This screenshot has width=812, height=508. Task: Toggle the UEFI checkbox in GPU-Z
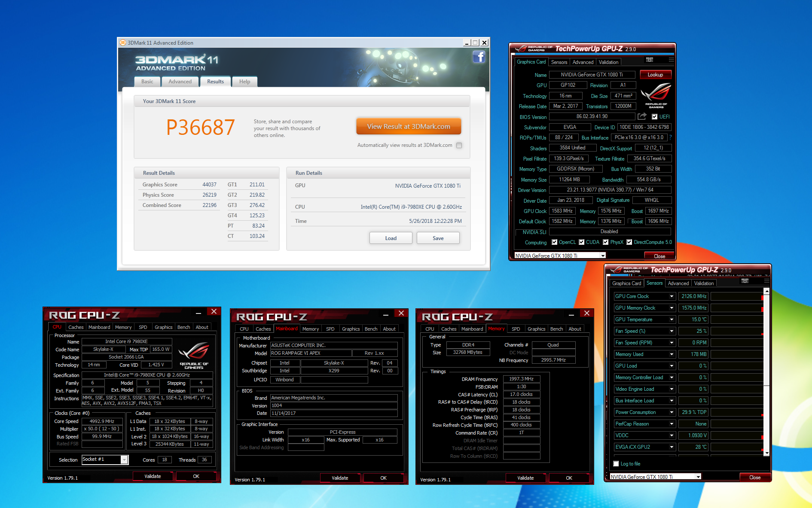click(x=654, y=116)
